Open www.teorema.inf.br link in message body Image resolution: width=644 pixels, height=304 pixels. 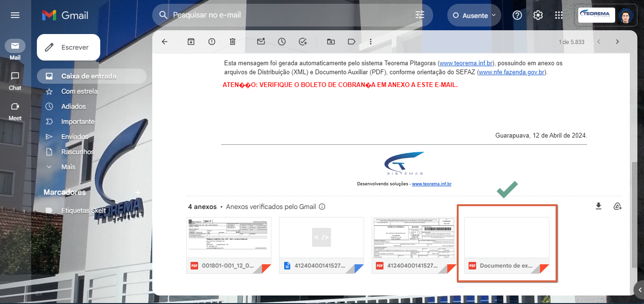pos(467,63)
